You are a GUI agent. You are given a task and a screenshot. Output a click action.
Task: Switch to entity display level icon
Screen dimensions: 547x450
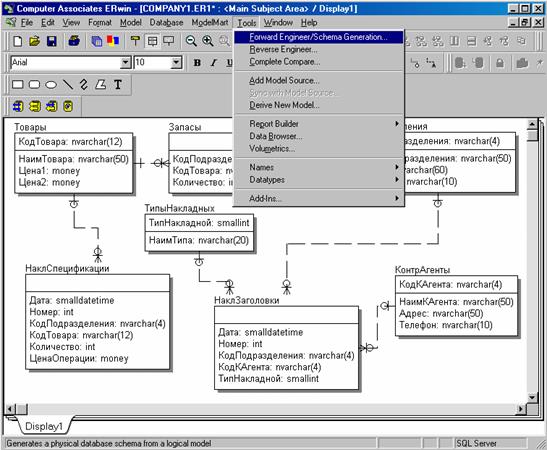135,41
